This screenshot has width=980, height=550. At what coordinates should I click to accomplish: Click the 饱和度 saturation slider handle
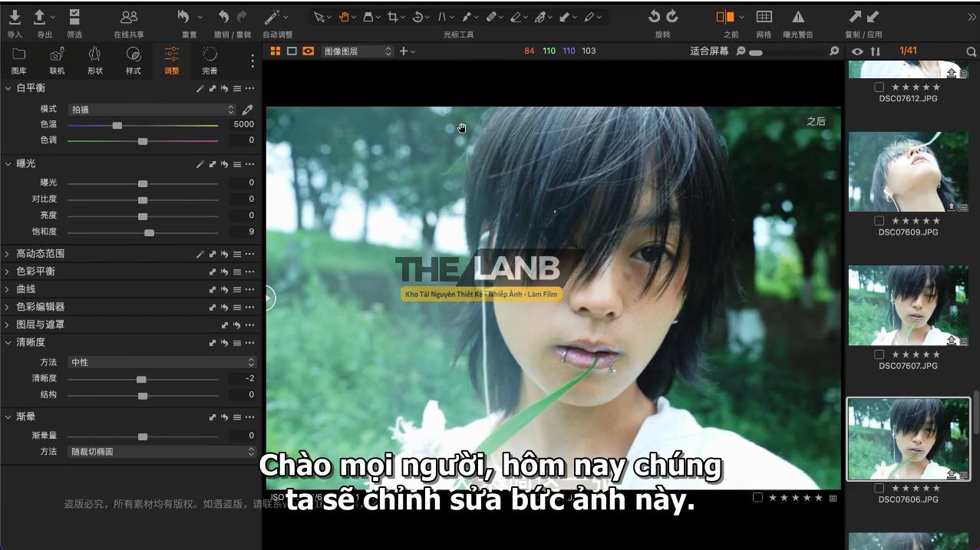pos(149,232)
